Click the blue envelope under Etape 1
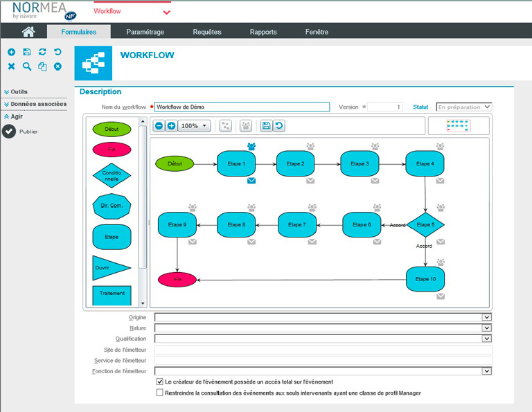 pyautogui.click(x=251, y=181)
